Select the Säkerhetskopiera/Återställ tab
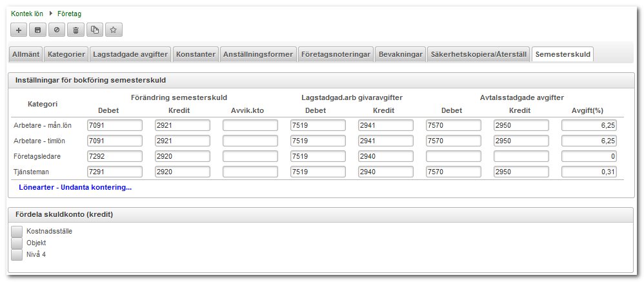 (x=478, y=54)
